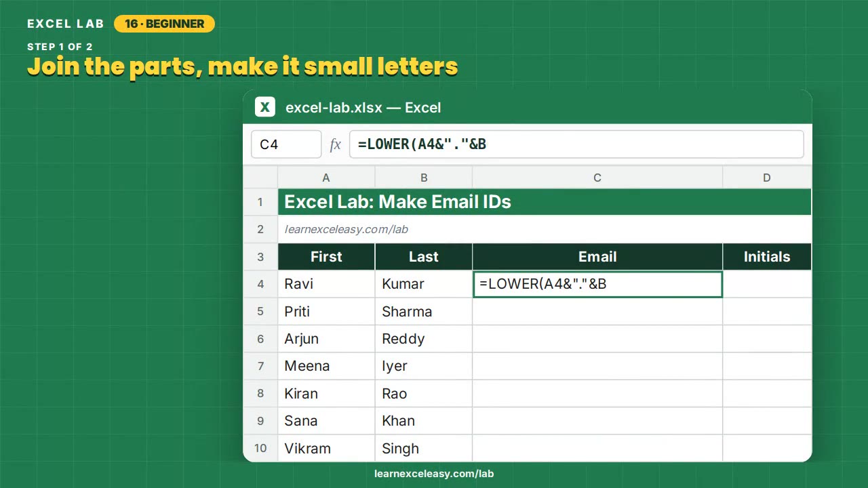Click the title cell 'Excel Lab: Make Email IDs'

(545, 202)
